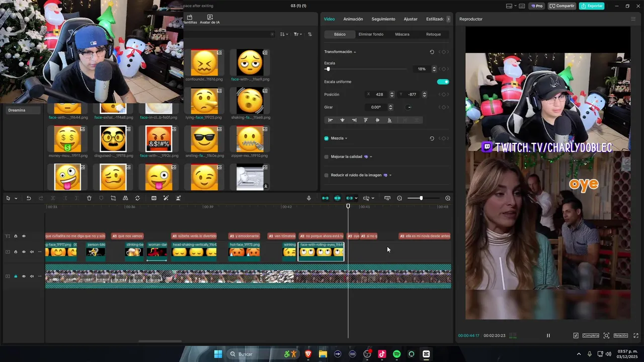644x362 pixels.
Task: Click the zoom out timeline icon
Action: click(x=399, y=198)
